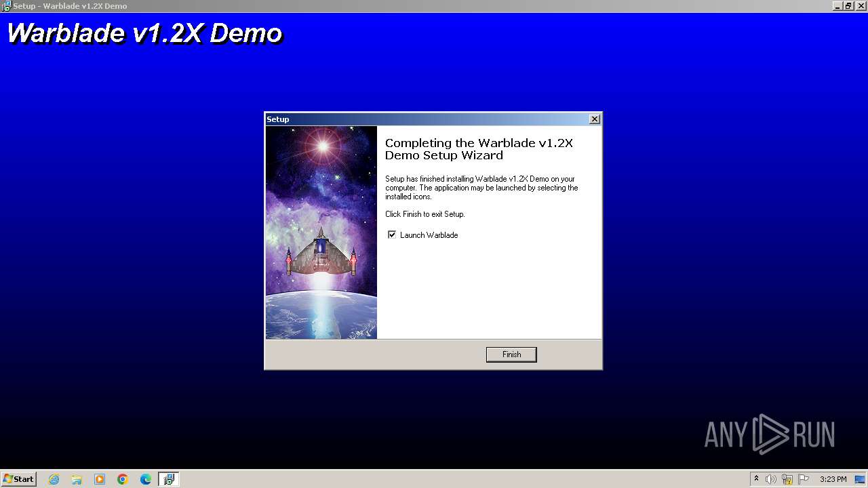The image size is (868, 488).
Task: Show hidden system tray icons
Action: [x=757, y=479]
